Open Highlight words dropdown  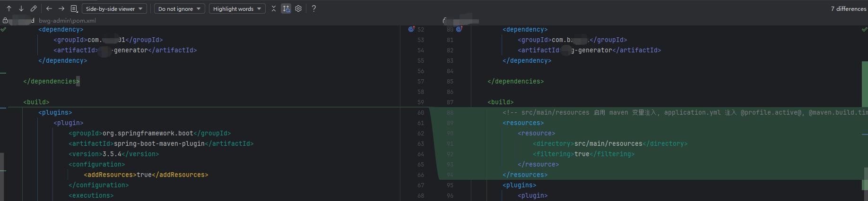(237, 8)
